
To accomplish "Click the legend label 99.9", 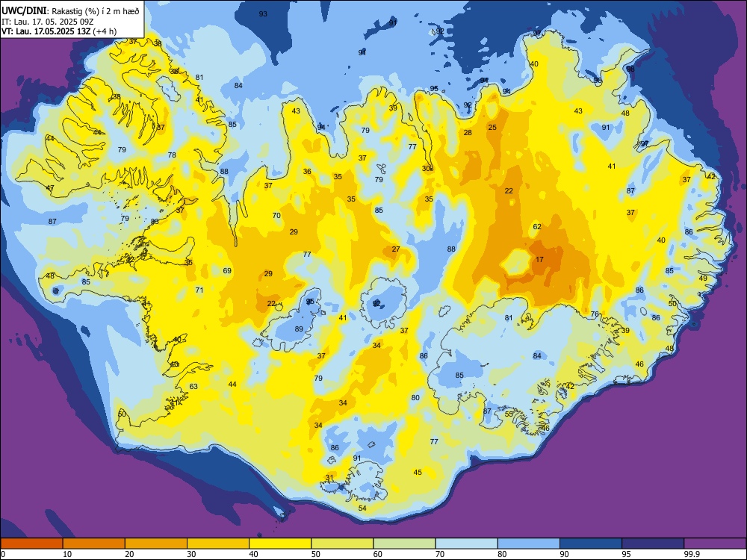I will 691,554.
